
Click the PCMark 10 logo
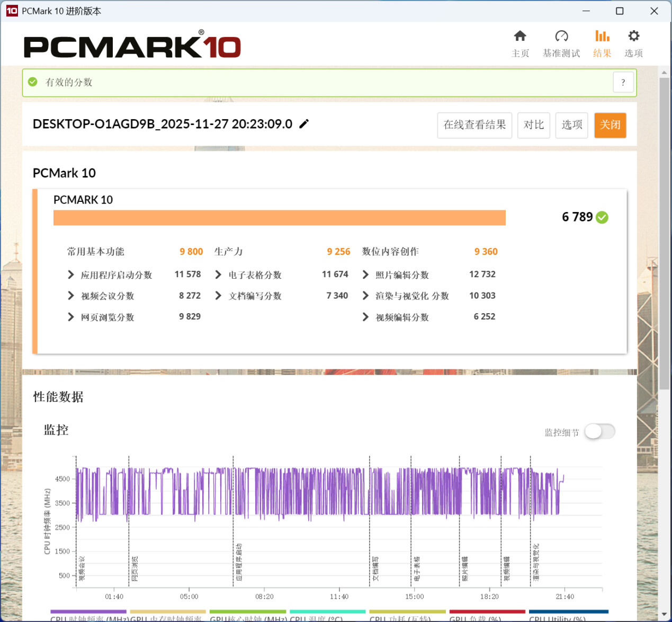click(132, 47)
